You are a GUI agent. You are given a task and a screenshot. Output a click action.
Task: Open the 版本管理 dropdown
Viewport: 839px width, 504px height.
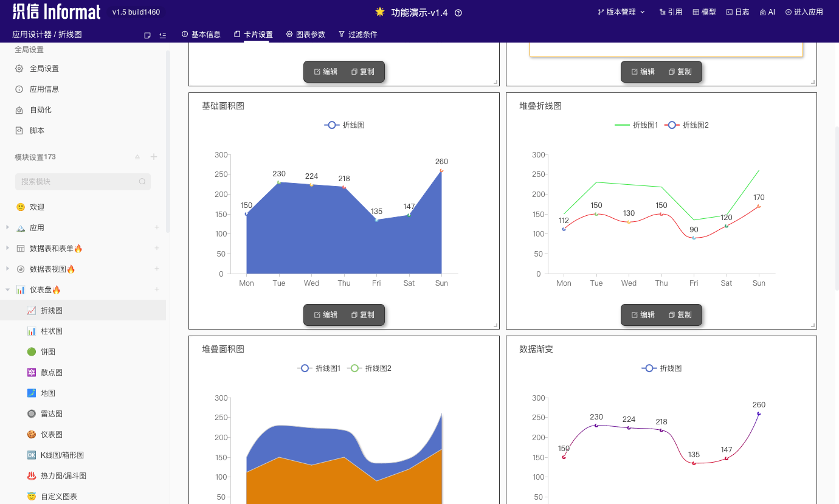[x=621, y=12]
